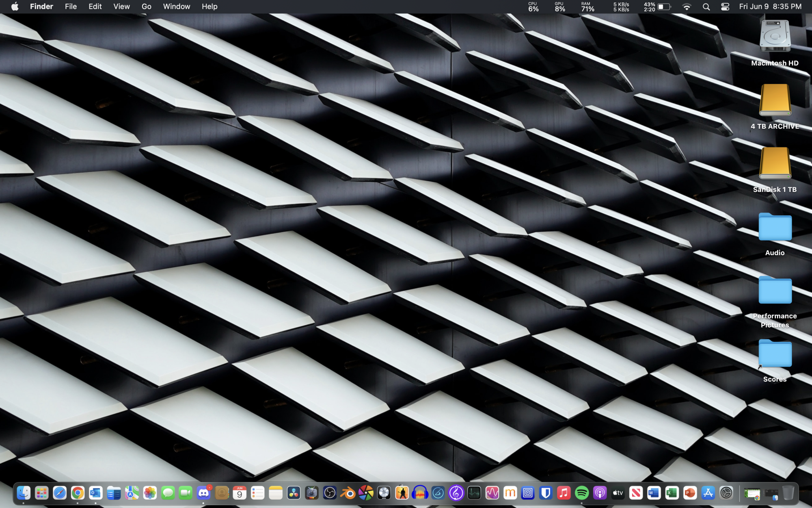Open Apple Music from the Dock
Screen dimensions: 812x508
[x=564, y=493]
